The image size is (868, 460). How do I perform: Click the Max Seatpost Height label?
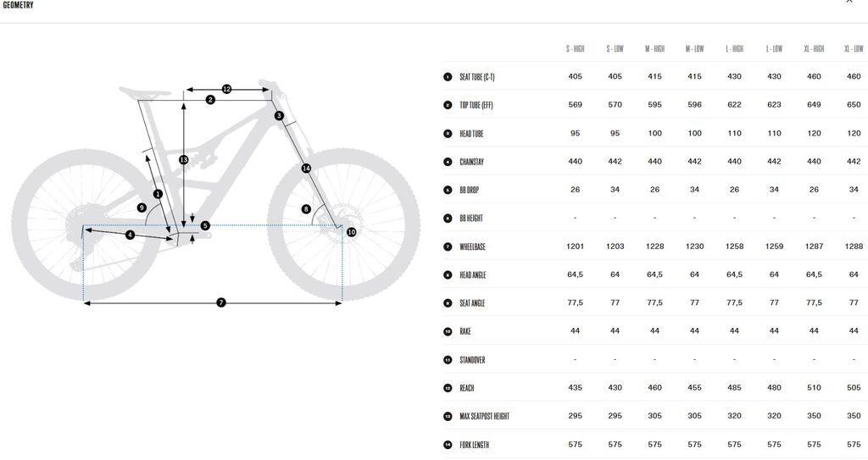point(484,417)
